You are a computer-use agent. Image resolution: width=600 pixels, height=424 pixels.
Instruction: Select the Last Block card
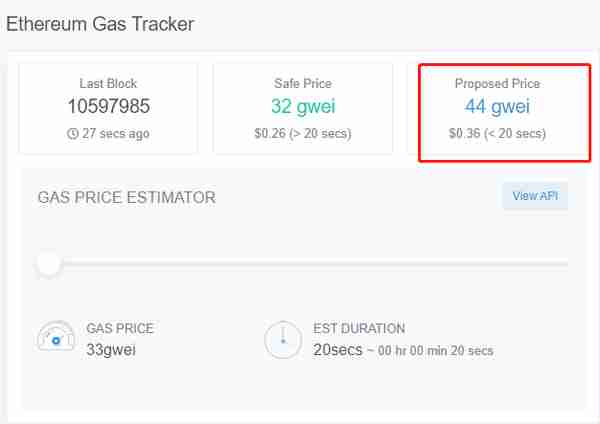(x=108, y=109)
